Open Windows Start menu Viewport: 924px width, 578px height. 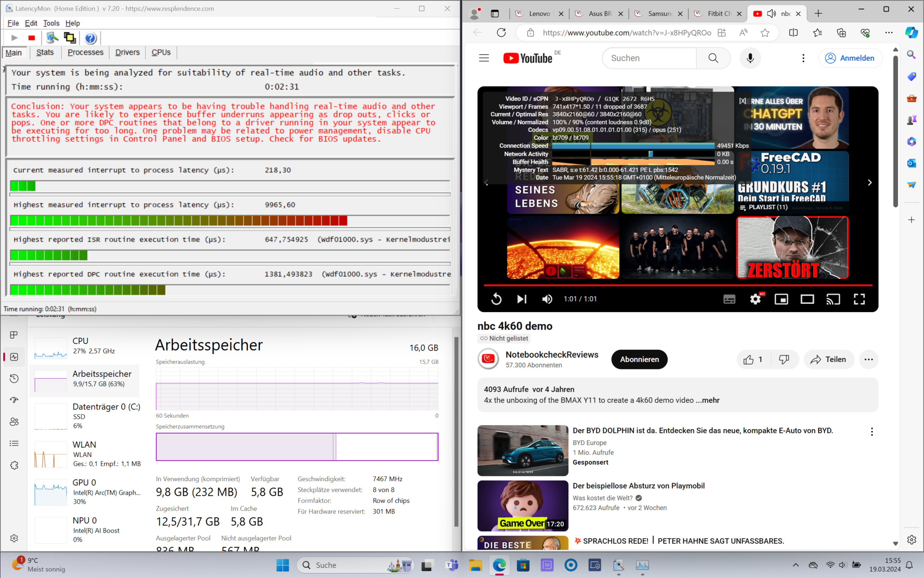click(x=282, y=565)
